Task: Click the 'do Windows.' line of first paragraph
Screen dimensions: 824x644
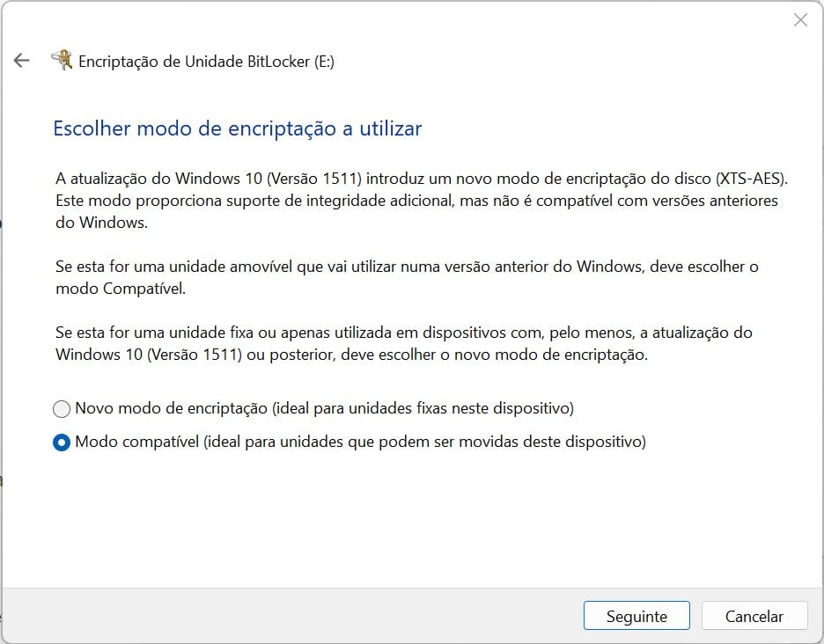Action: 101,223
